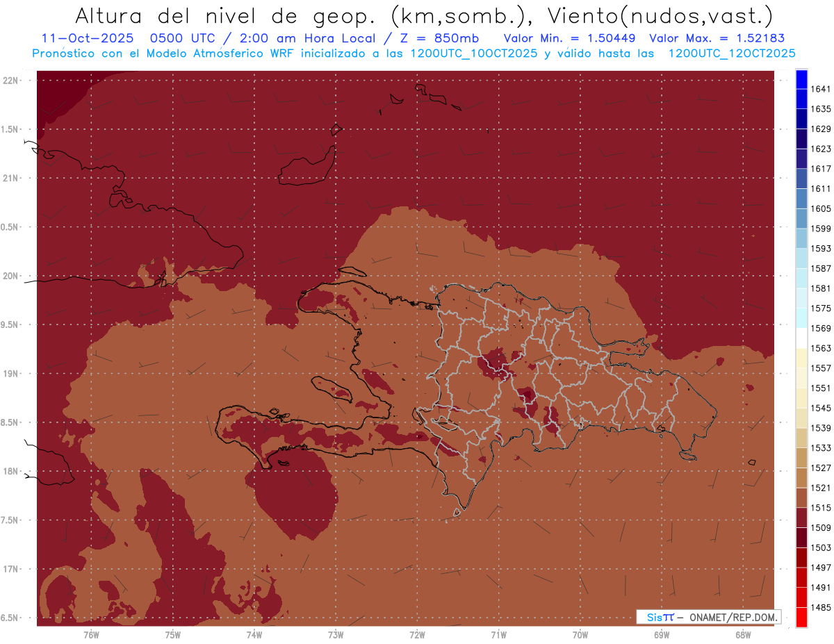Click the 74W longitude axis label
Screen dimensions: 834x644
[x=254, y=634]
